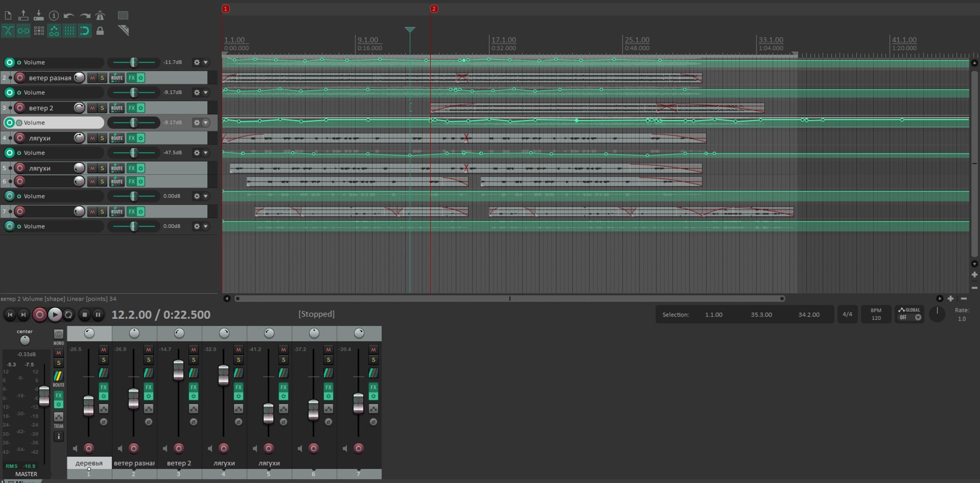Click the envelope icon on the деревья mixer strip
Image resolution: width=980 pixels, height=483 pixels.
(x=103, y=409)
